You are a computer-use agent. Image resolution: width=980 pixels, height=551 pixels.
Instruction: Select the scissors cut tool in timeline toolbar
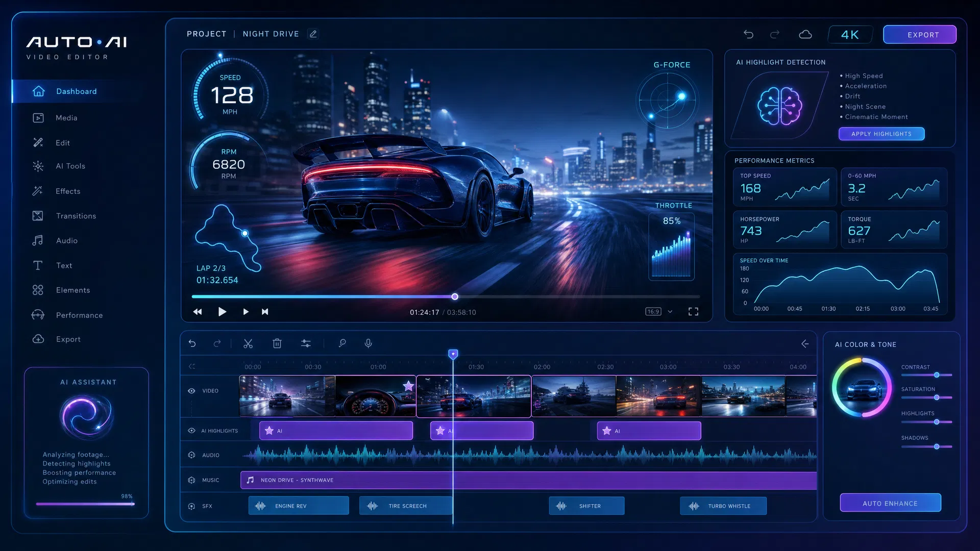click(248, 344)
